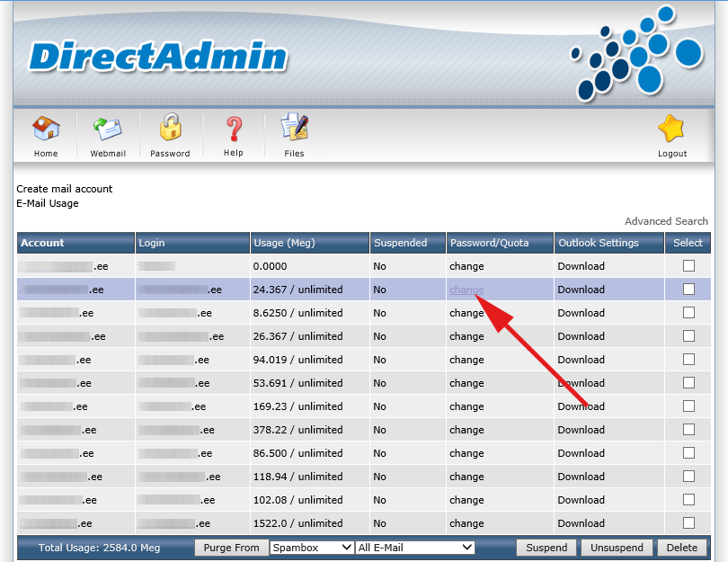Click the Logout star icon
This screenshot has height=562, width=728.
pyautogui.click(x=671, y=129)
